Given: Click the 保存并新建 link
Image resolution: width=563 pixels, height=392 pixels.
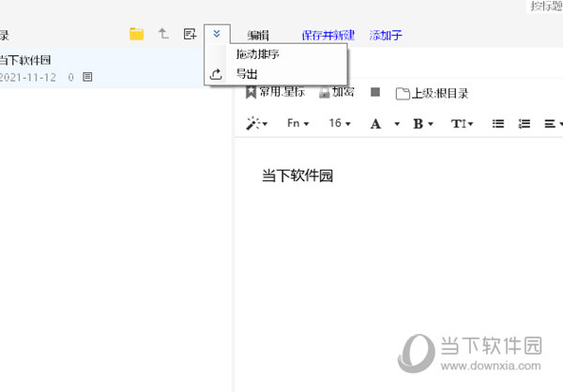Looking at the screenshot, I should pos(328,36).
